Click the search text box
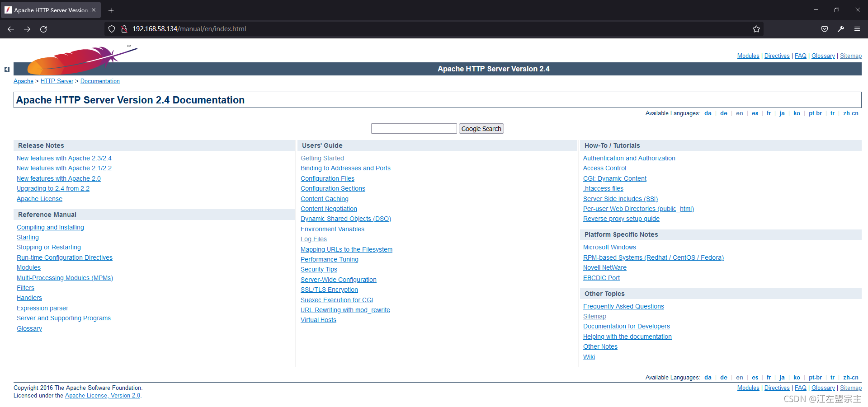 click(414, 129)
